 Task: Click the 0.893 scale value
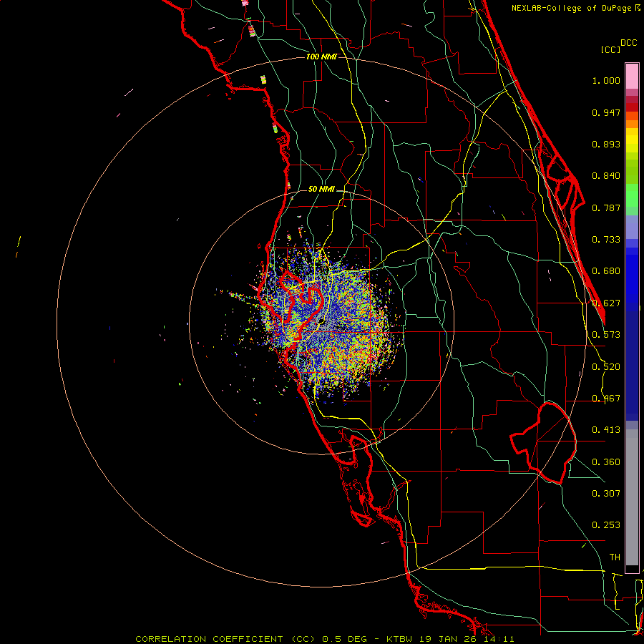pos(606,144)
